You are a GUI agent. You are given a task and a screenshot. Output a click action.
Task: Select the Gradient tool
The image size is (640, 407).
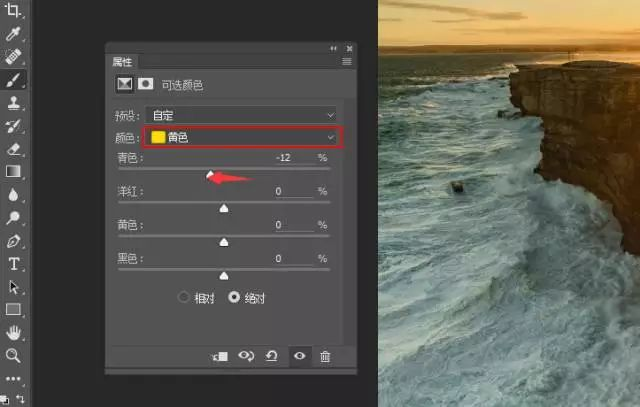(x=14, y=171)
